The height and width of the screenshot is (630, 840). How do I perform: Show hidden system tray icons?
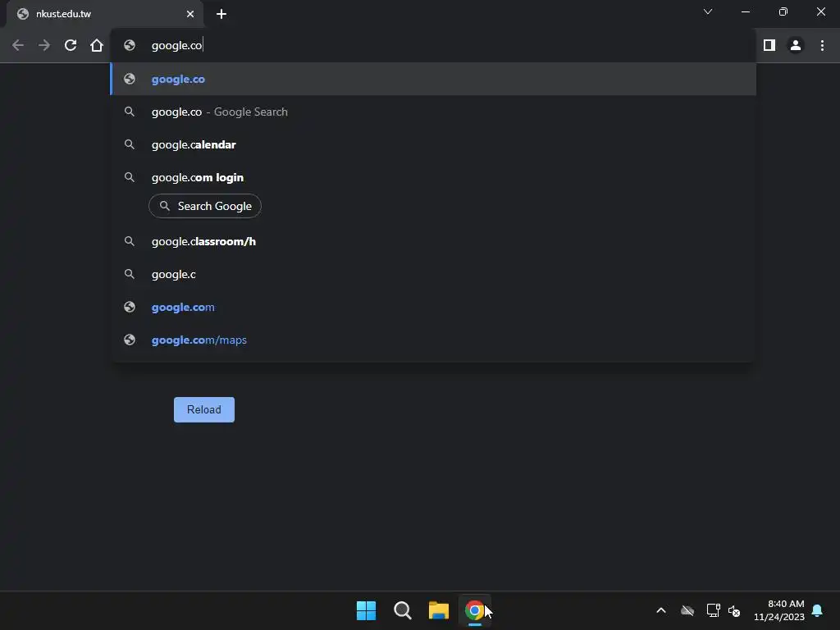(x=661, y=610)
